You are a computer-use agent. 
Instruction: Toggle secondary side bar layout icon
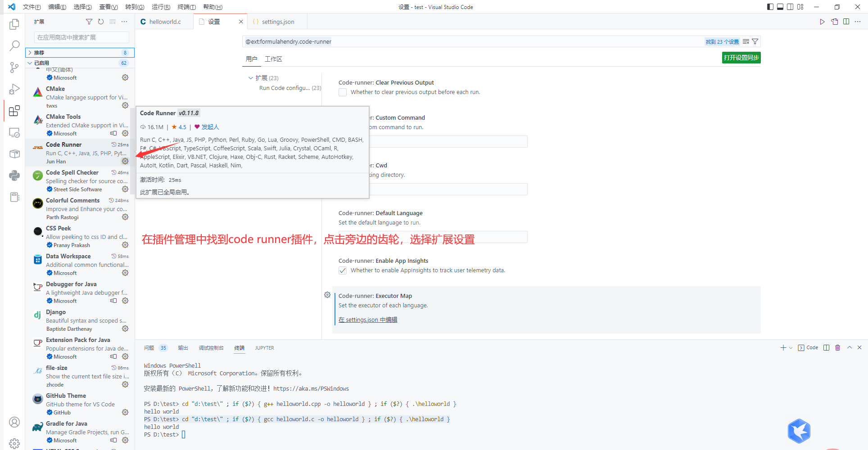(790, 7)
